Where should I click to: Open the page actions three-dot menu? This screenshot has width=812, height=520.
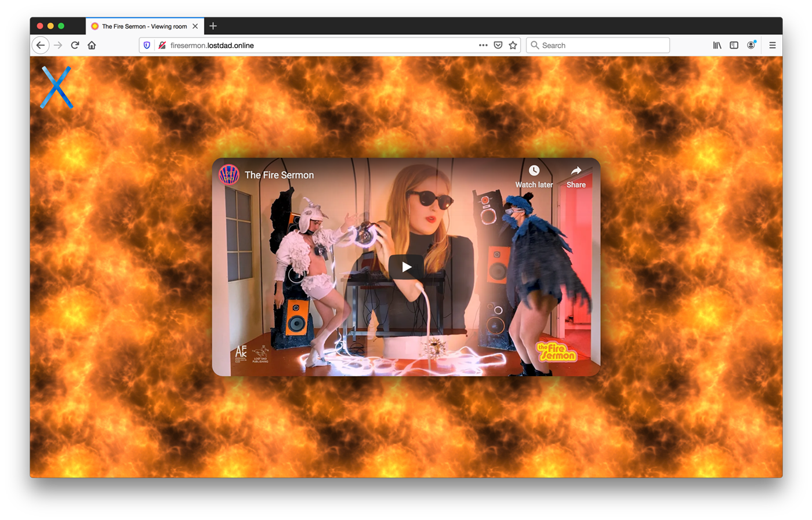pyautogui.click(x=483, y=45)
